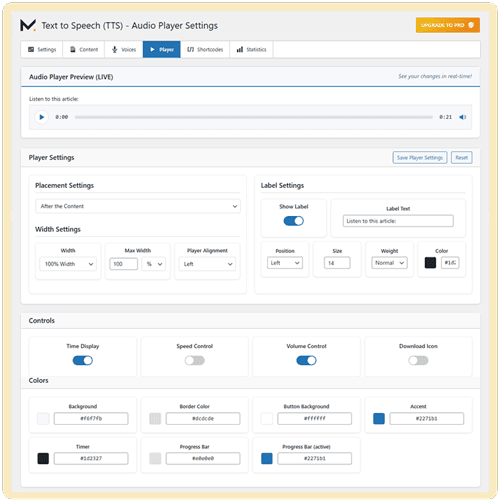Open the 100% Width dropdown
The image size is (501, 501).
[68, 264]
